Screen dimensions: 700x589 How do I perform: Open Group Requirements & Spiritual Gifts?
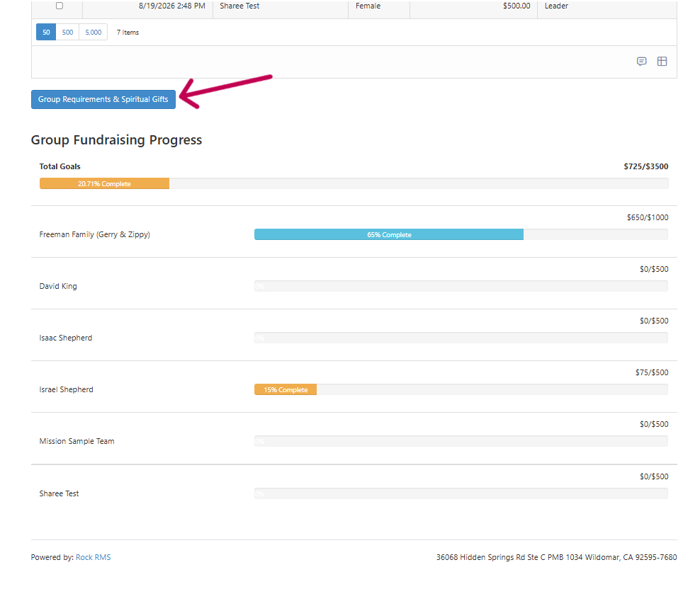(x=103, y=100)
